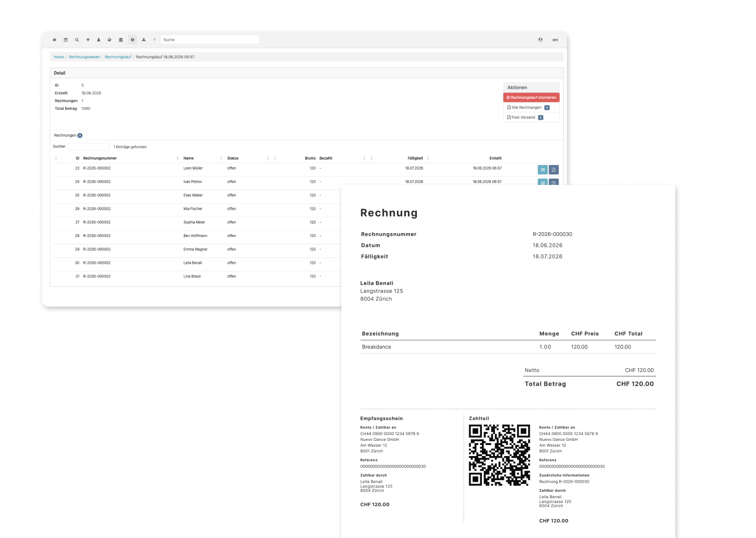Open the PDF button for Leon Müller's invoice
Screen dimensions: 756x538
click(x=553, y=170)
